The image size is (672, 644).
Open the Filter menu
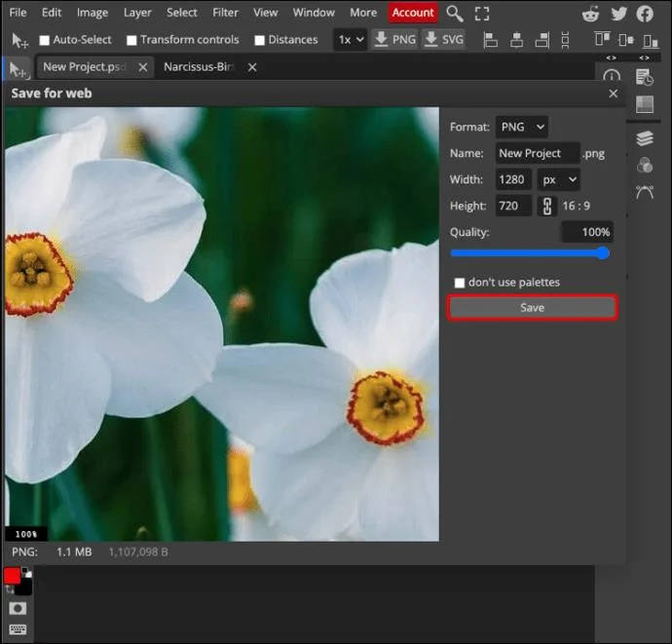[x=225, y=13]
